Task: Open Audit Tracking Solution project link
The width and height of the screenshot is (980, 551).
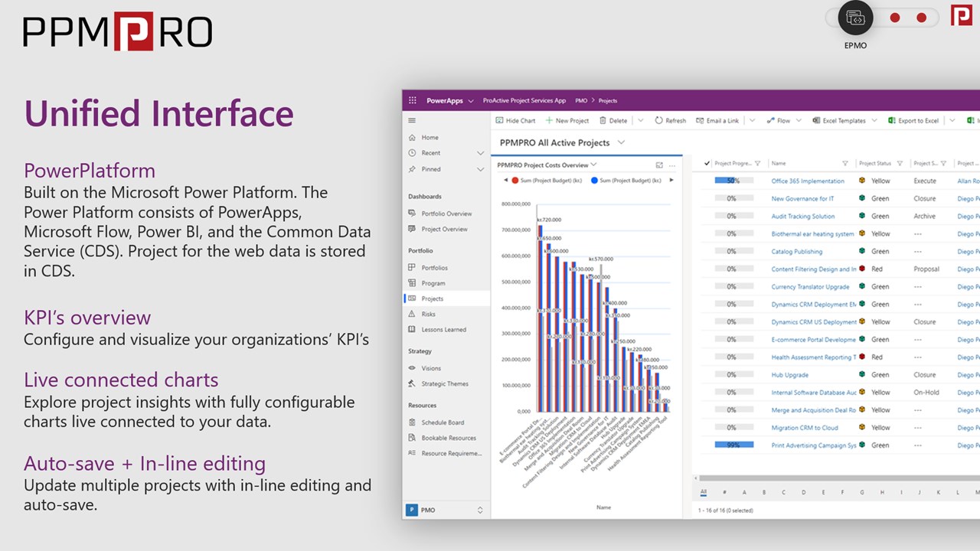Action: pos(803,217)
